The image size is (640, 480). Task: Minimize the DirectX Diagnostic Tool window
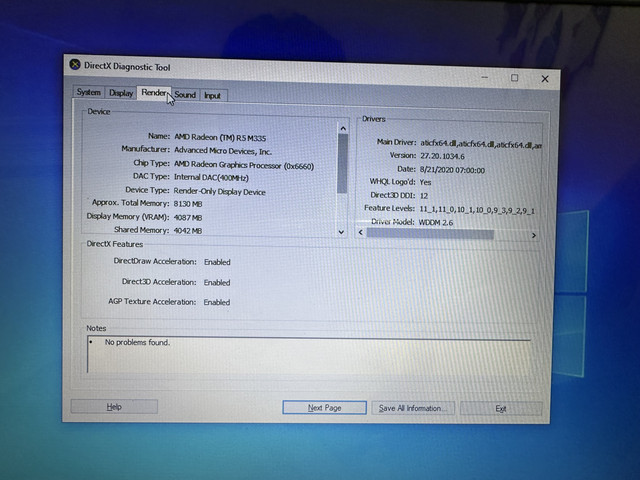[x=485, y=77]
